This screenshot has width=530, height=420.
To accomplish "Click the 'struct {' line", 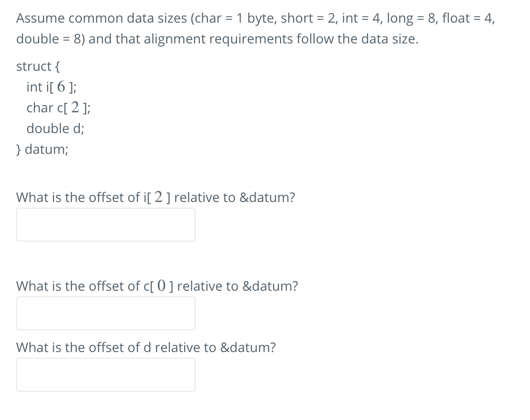I will pos(37,66).
